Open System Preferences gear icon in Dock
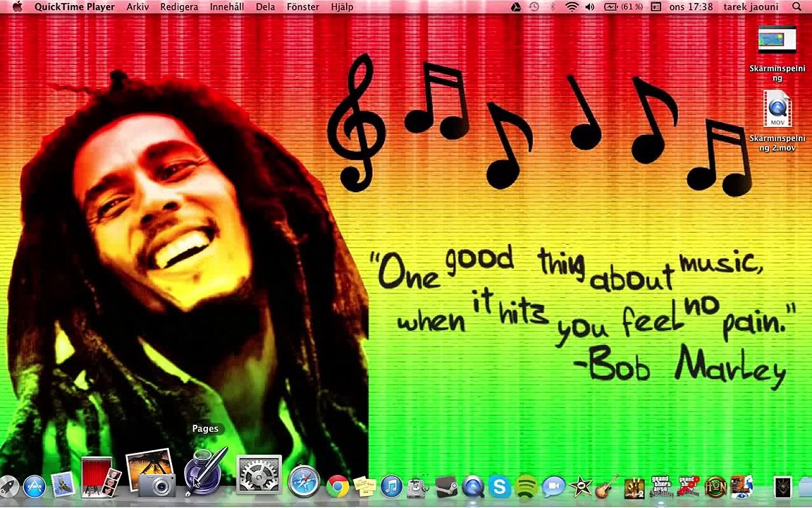The width and height of the screenshot is (812, 508). 259,474
